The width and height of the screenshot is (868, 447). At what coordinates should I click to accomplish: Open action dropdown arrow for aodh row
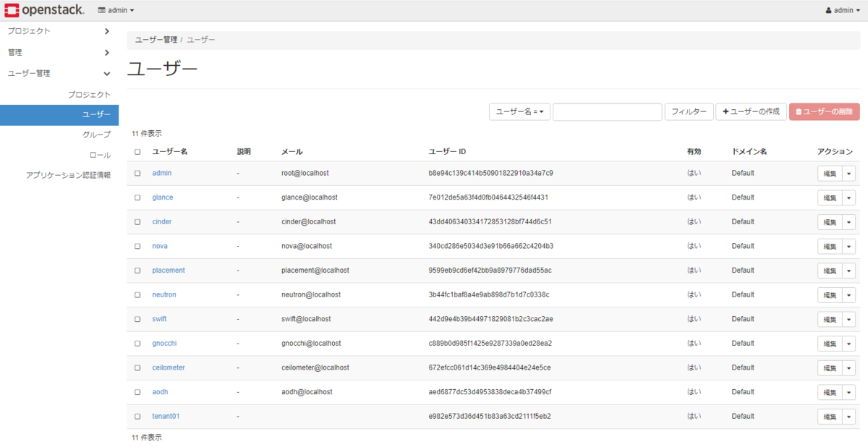tap(849, 393)
